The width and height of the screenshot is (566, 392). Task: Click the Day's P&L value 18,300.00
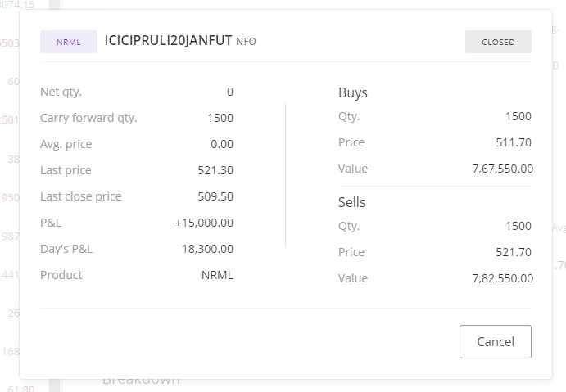click(x=207, y=249)
